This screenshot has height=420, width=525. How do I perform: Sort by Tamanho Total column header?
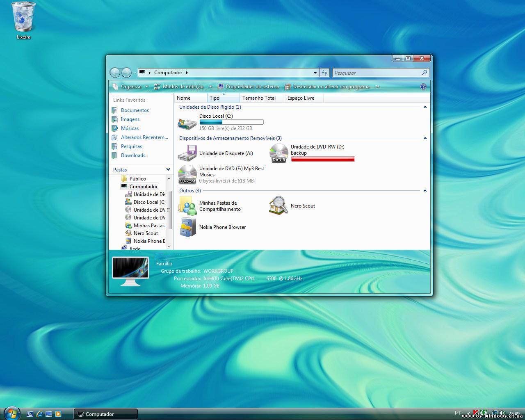[262, 98]
